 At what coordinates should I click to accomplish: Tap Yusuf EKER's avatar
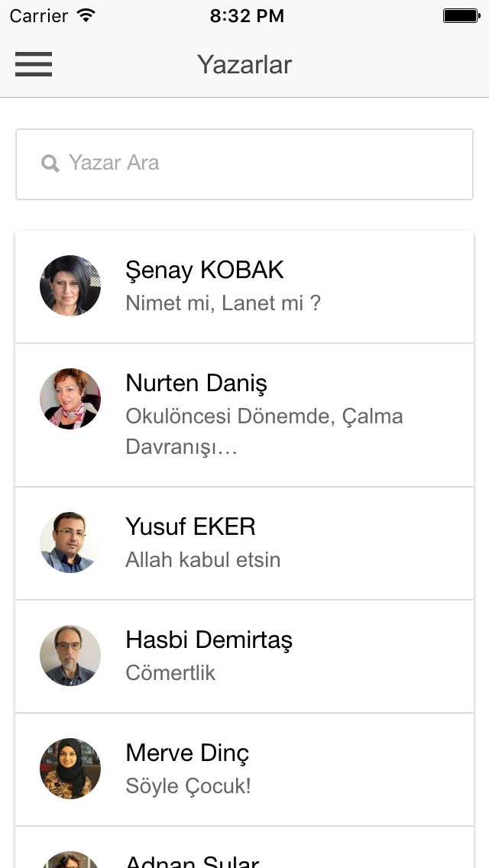click(70, 542)
